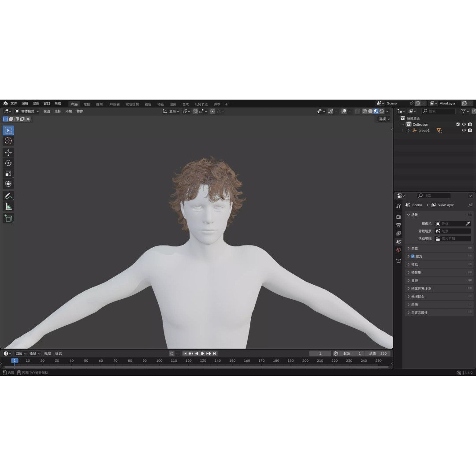The width and height of the screenshot is (476, 476).
Task: Open the Scene properties tab
Action: 398,242
